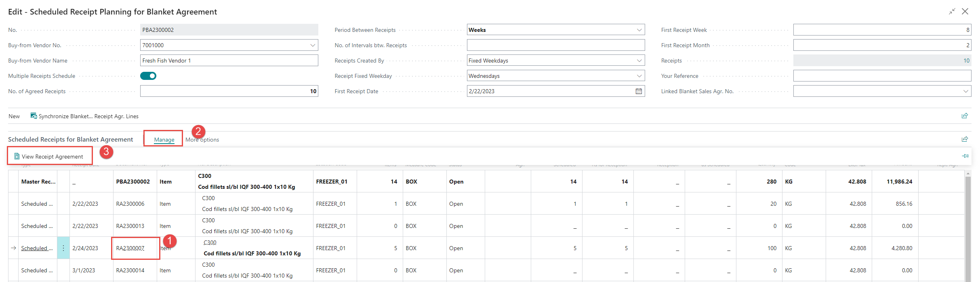Collapse the page using the shrink arrows icon

pos(952,11)
